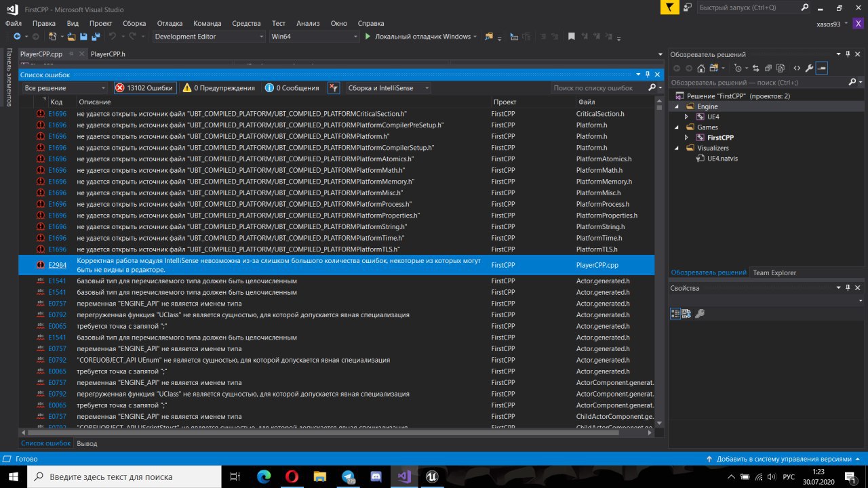This screenshot has width=868, height=488.
Task: Click the Open File folder icon
Action: [72, 37]
